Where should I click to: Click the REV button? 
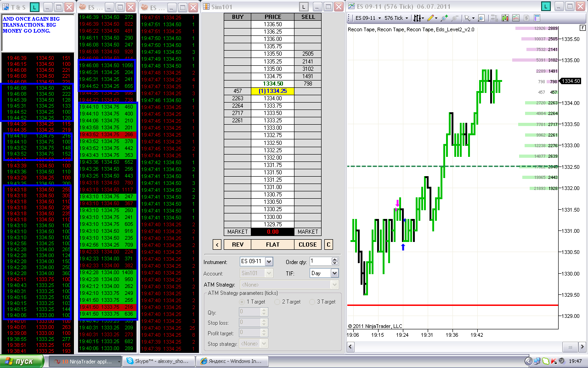coord(238,244)
